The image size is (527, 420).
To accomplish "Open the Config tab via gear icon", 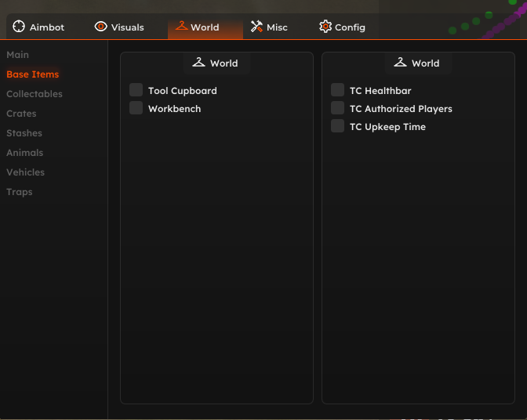I will (325, 27).
